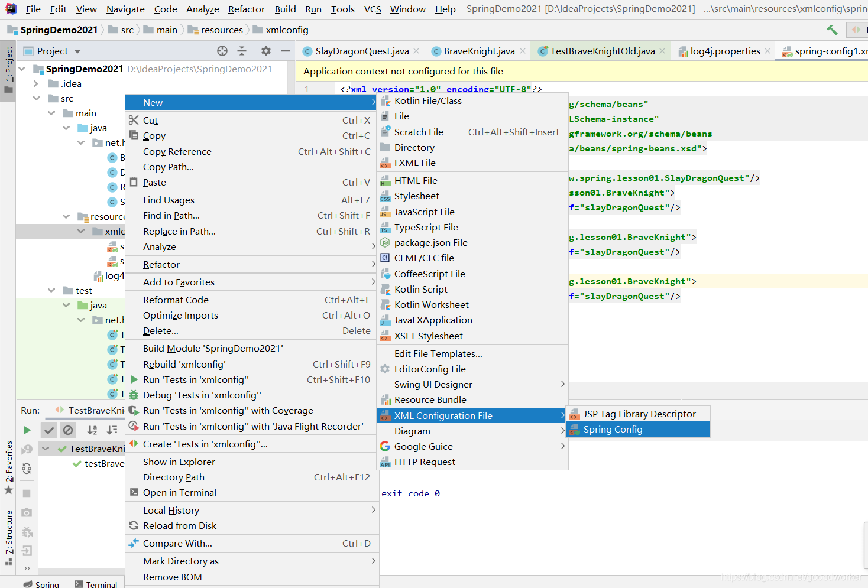Click the Reload from Disk icon
This screenshot has height=588, width=868.
(x=134, y=525)
